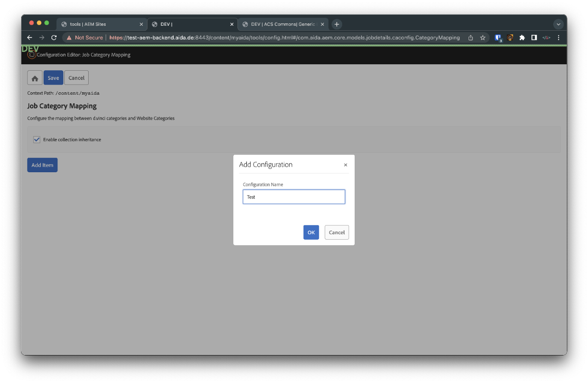Bookmark page with star icon
588x383 pixels.
483,38
